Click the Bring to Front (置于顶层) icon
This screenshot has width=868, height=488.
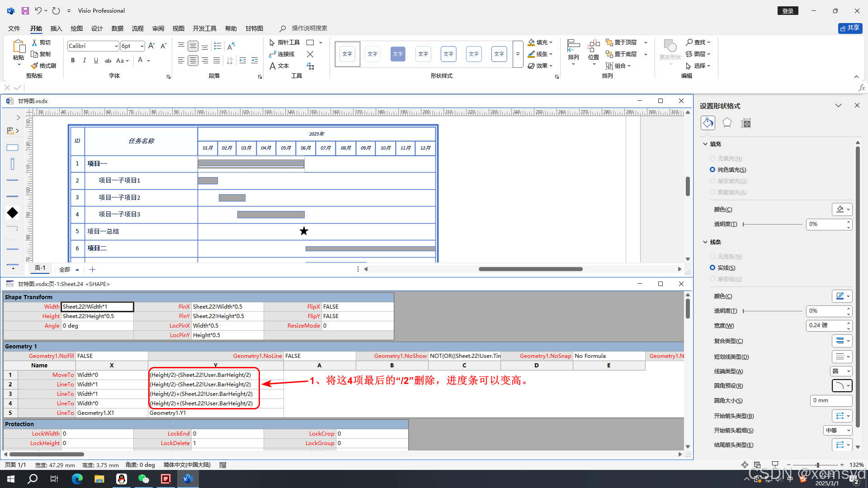(x=609, y=42)
